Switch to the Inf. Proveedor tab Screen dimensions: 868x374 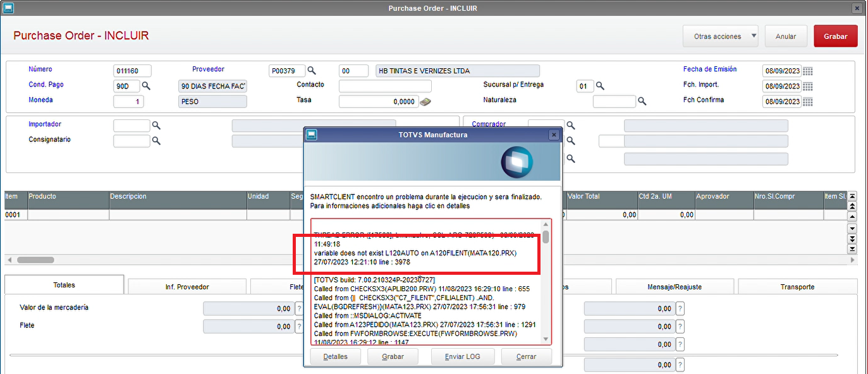[x=187, y=287]
